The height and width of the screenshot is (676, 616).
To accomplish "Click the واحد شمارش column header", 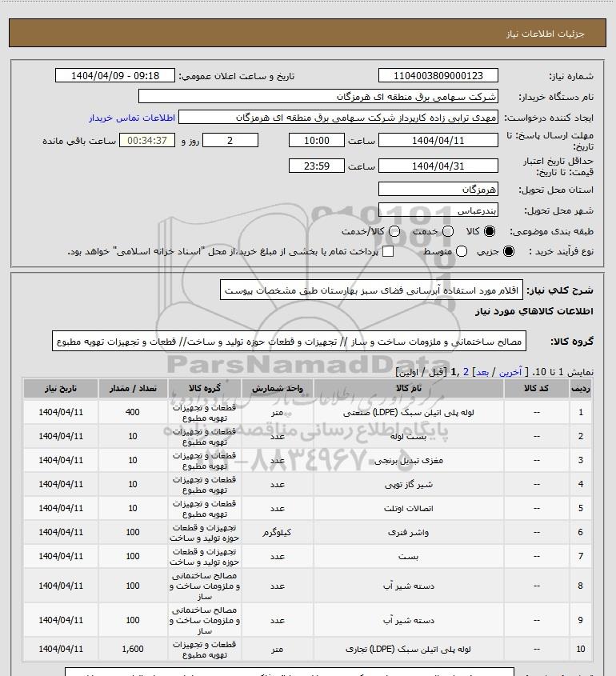I will tap(277, 388).
